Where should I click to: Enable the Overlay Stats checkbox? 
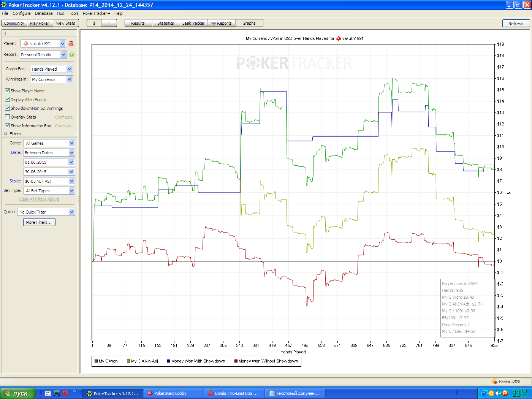click(x=7, y=117)
